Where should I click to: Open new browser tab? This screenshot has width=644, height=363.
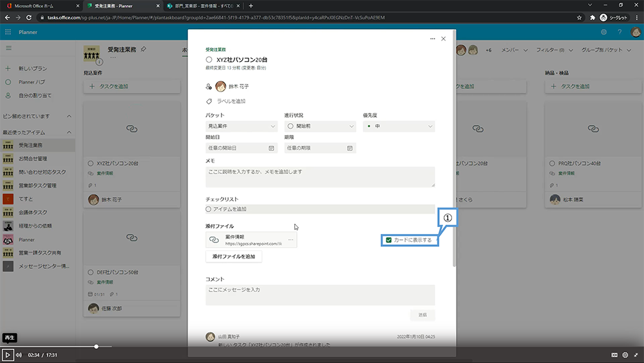click(251, 6)
